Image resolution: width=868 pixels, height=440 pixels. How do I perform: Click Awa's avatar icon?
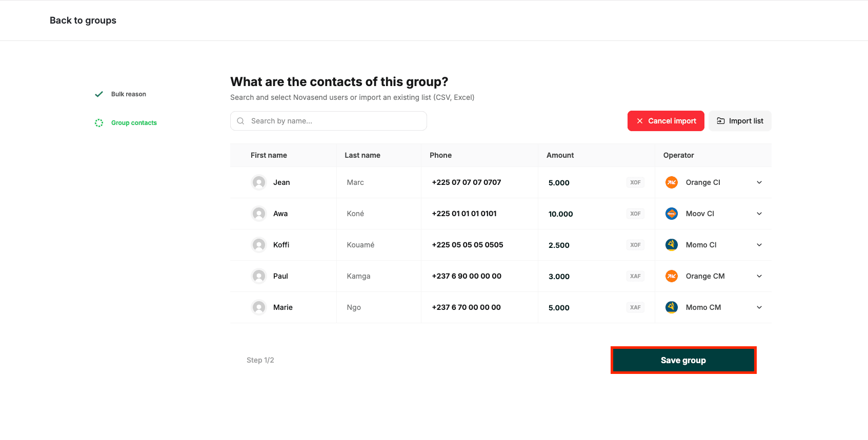pyautogui.click(x=259, y=214)
